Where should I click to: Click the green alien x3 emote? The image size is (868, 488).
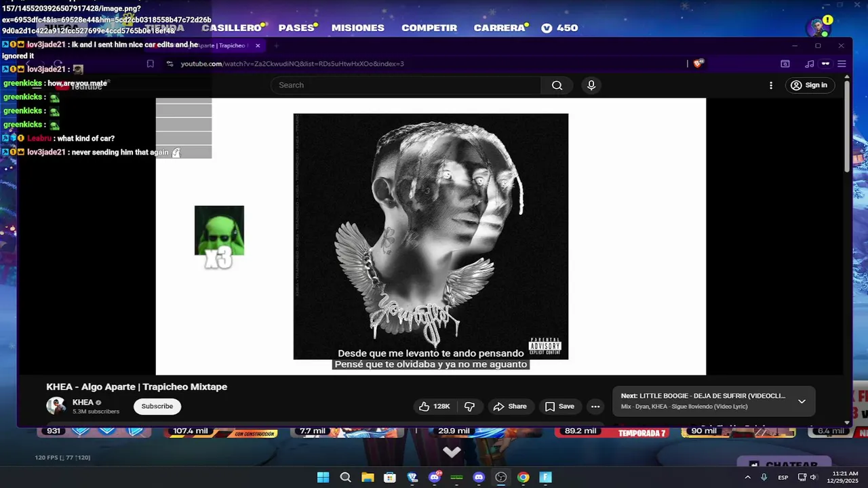tap(219, 237)
